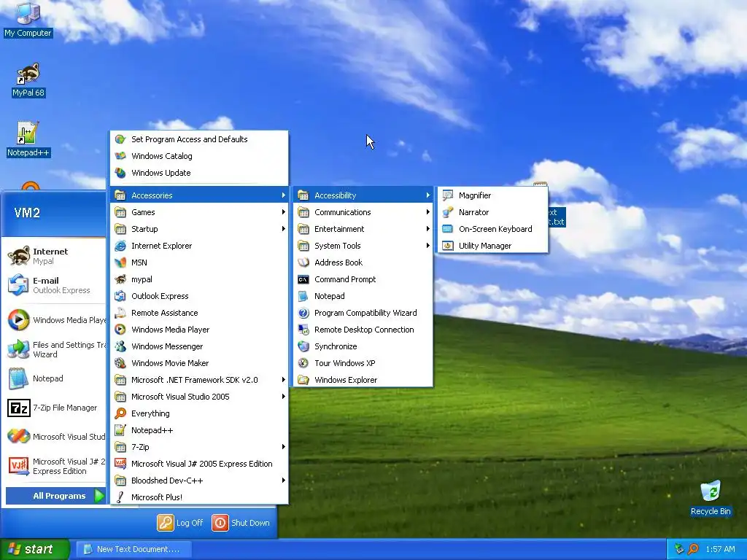The height and width of the screenshot is (560, 747).
Task: Click the Remote Desktop Connection icon
Action: pos(303,330)
